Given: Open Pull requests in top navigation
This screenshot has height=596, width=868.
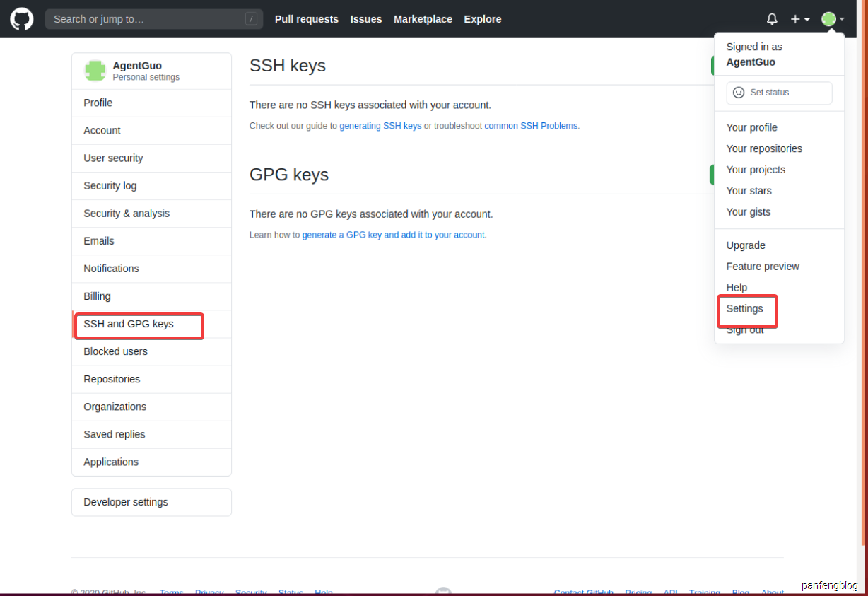Looking at the screenshot, I should pos(307,19).
